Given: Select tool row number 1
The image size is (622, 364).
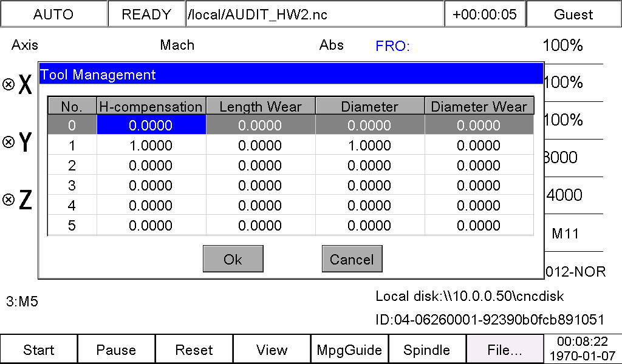Looking at the screenshot, I should click(x=72, y=146).
